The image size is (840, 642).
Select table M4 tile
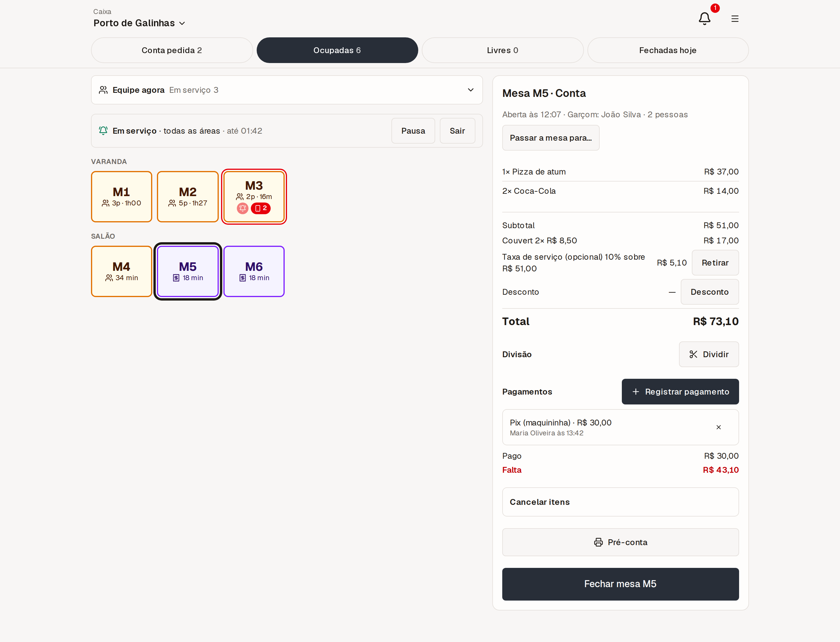(121, 271)
